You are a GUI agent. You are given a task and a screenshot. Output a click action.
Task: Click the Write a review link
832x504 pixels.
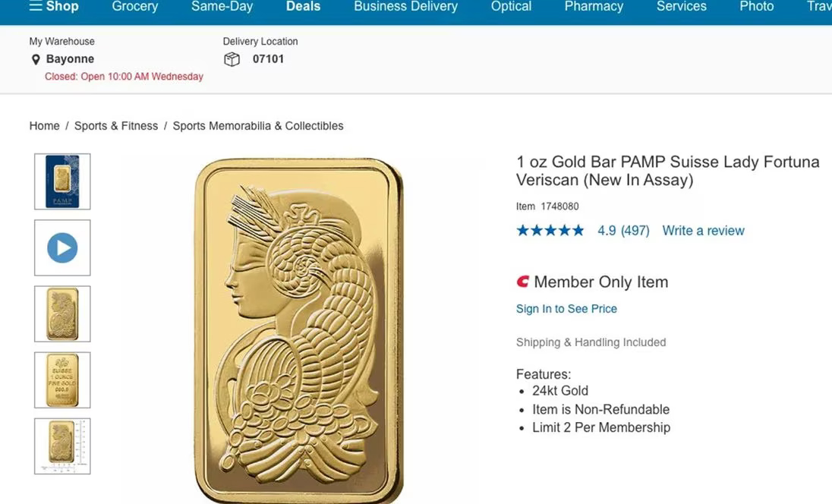click(703, 231)
